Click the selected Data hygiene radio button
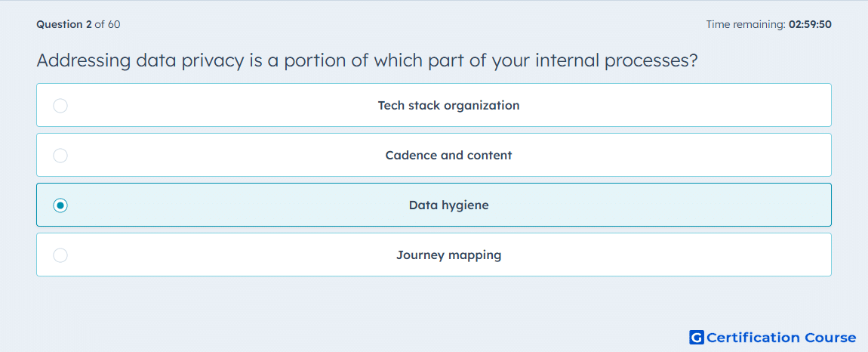The height and width of the screenshot is (352, 868). 60,205
